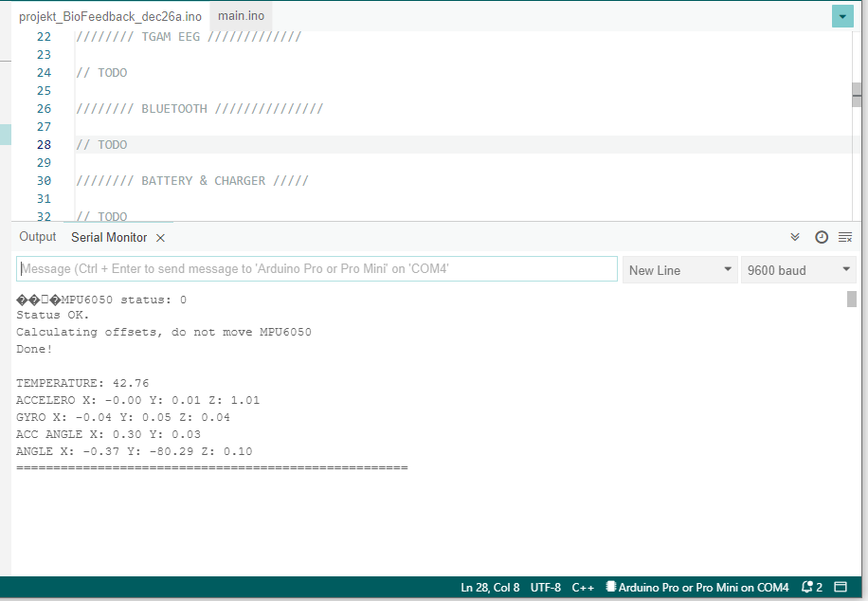Click Ln 28, Col 8 cursor position
Viewport: 868px width, 601px height.
pyautogui.click(x=490, y=588)
